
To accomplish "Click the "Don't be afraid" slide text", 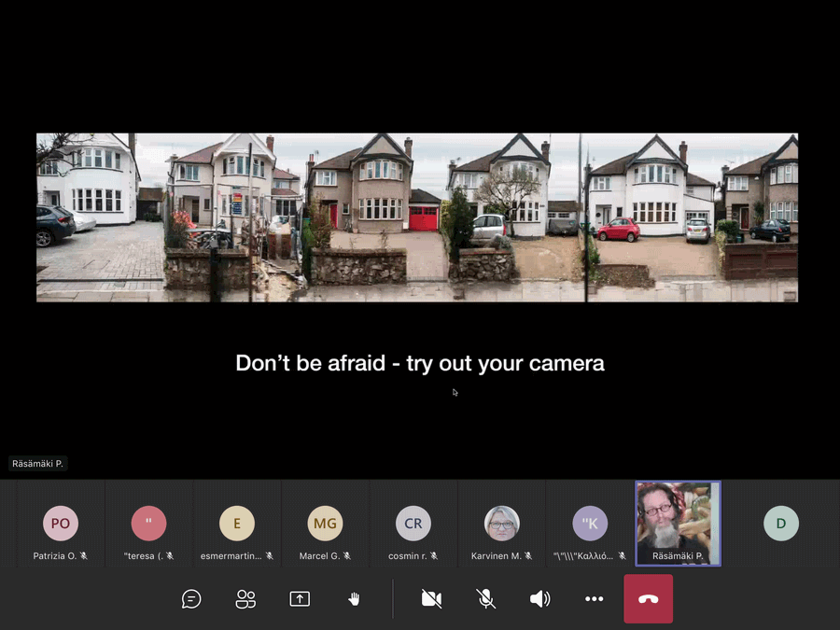I will point(420,363).
